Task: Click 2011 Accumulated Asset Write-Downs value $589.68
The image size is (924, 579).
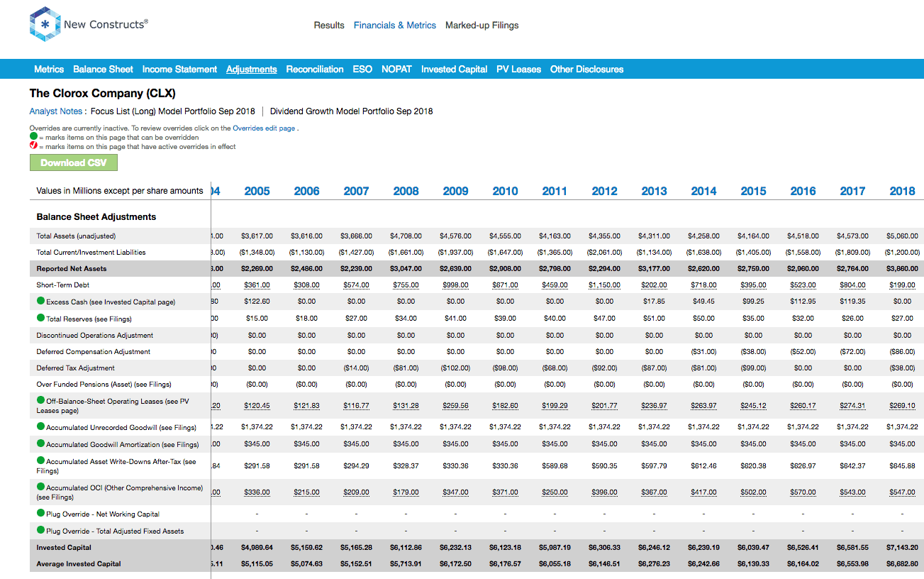Action: pos(555,466)
